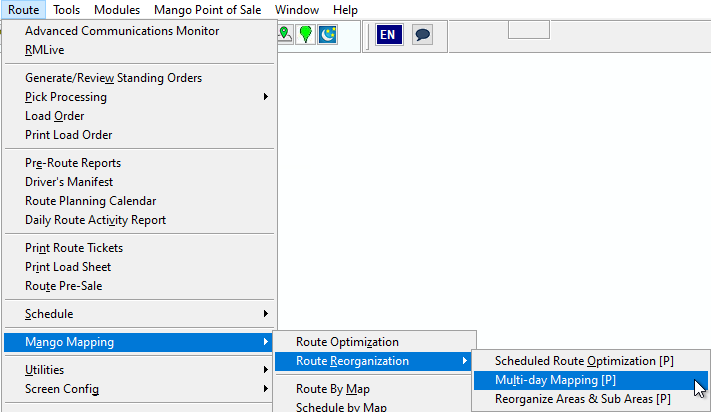Select Advanced Communications Monitor
The image size is (711, 412).
140,31
